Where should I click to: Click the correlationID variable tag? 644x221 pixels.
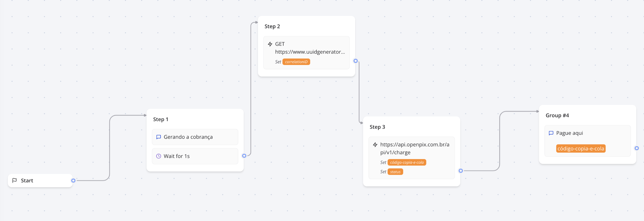(296, 62)
